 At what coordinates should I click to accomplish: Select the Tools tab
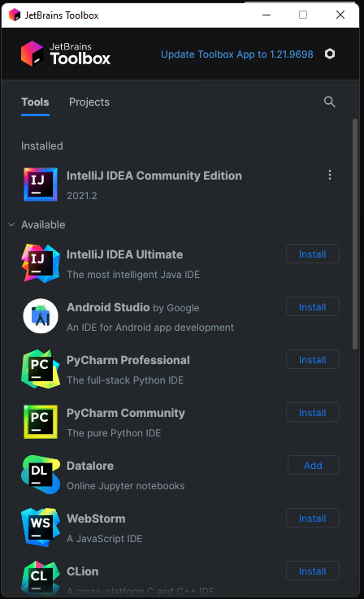point(35,102)
